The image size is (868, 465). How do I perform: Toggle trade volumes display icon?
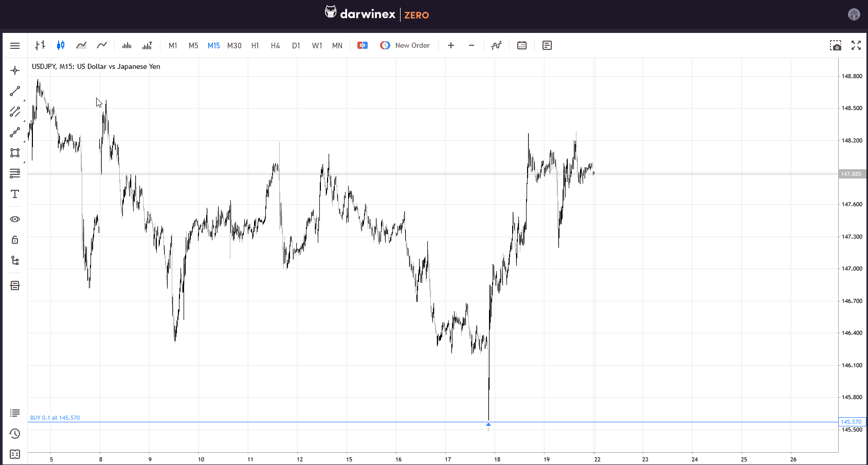click(147, 45)
